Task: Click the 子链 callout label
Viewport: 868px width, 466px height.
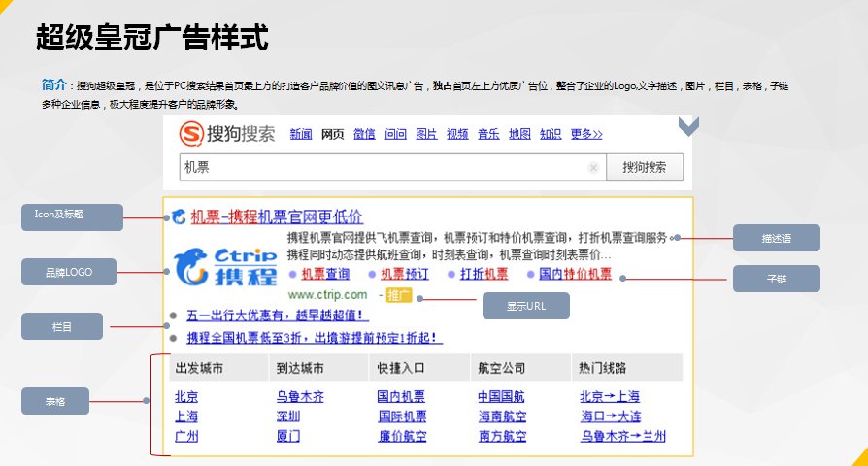Action: [x=776, y=279]
